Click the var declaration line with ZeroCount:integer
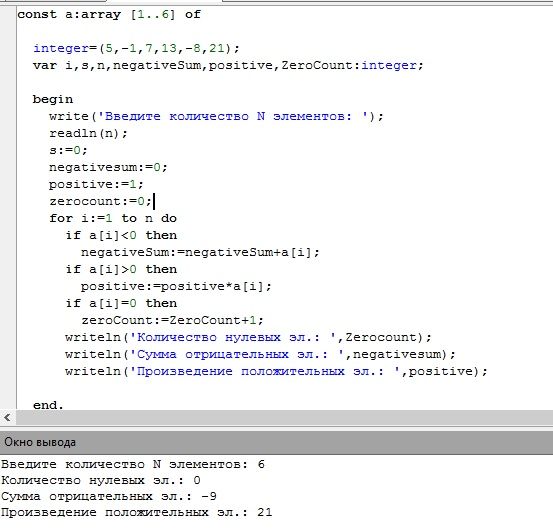Viewport: 553px width, 531px height. tap(228, 65)
